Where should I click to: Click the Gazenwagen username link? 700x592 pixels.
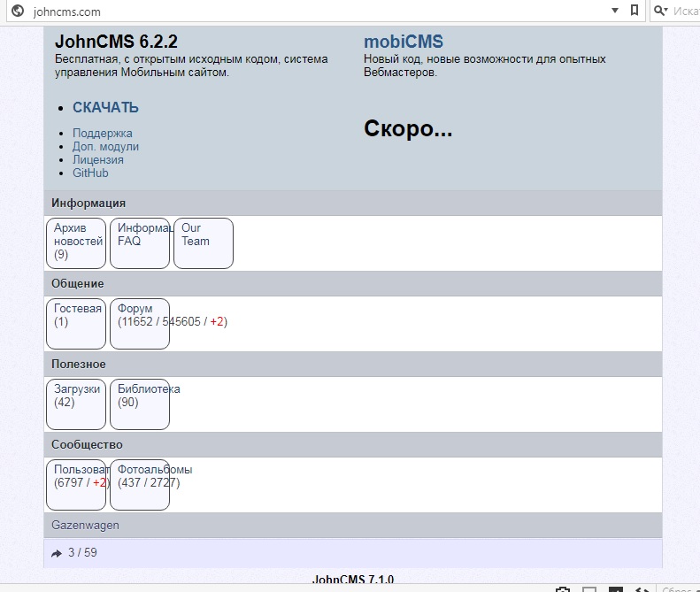[x=85, y=526]
